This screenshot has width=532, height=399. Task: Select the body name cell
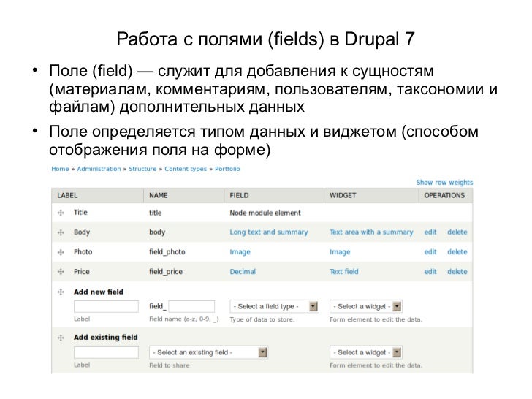pos(157,232)
